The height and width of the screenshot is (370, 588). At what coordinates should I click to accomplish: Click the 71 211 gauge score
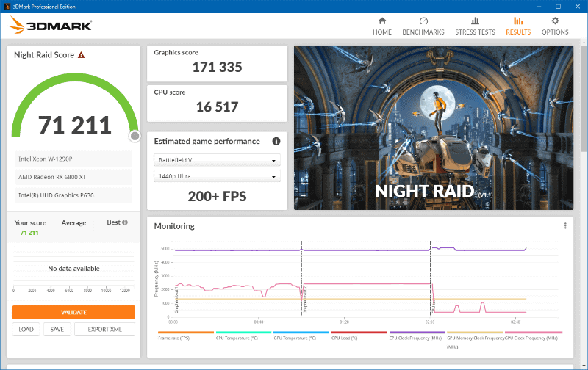tap(75, 125)
